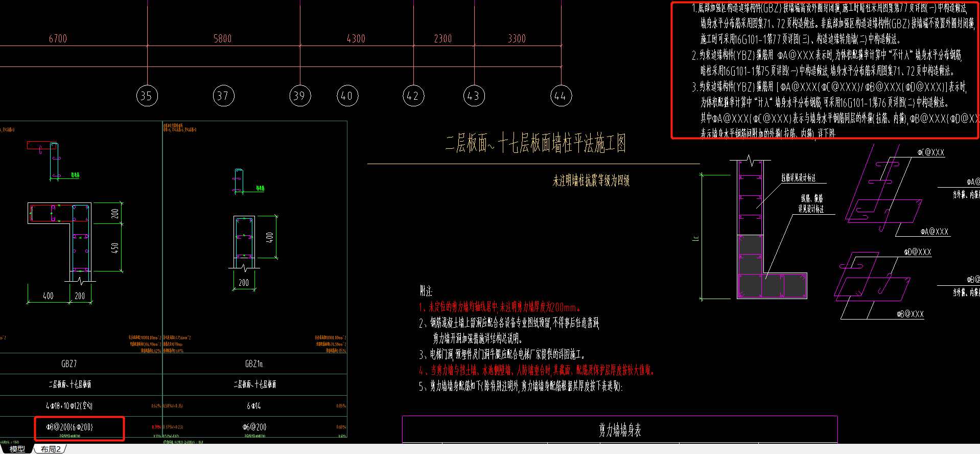Viewport: 980px width, 454px height.
Task: Select axis bubble number 42
Action: tap(413, 96)
